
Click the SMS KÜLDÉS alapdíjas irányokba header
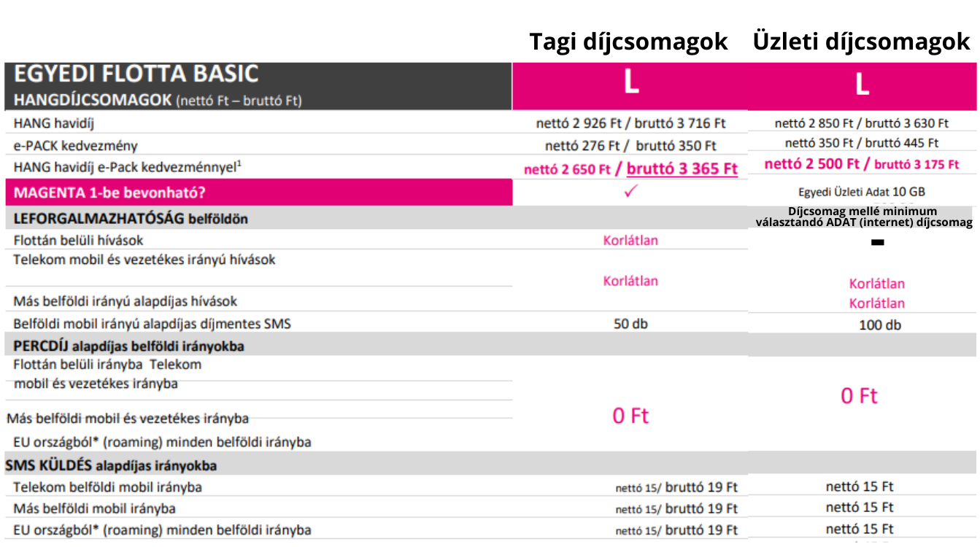tap(111, 465)
